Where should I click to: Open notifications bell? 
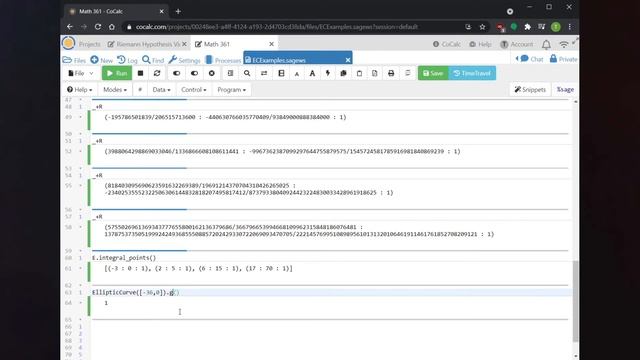coord(546,44)
